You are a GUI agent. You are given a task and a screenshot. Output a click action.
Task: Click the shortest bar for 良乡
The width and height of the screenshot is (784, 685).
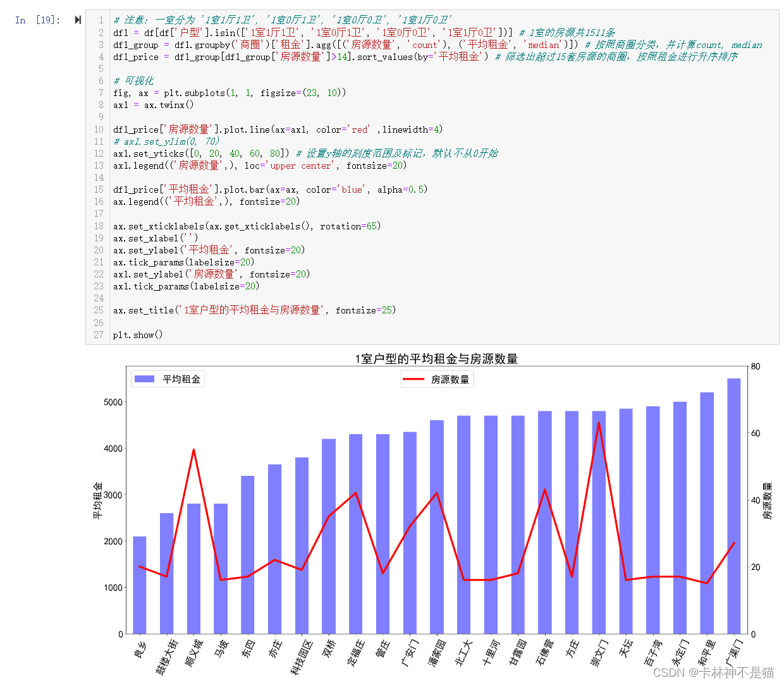[140, 585]
